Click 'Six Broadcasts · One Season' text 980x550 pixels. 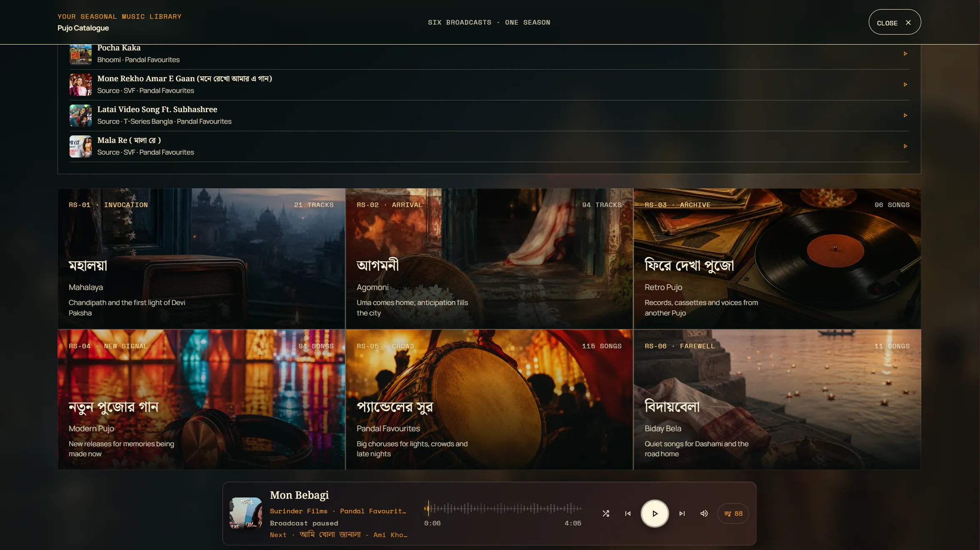coord(489,22)
